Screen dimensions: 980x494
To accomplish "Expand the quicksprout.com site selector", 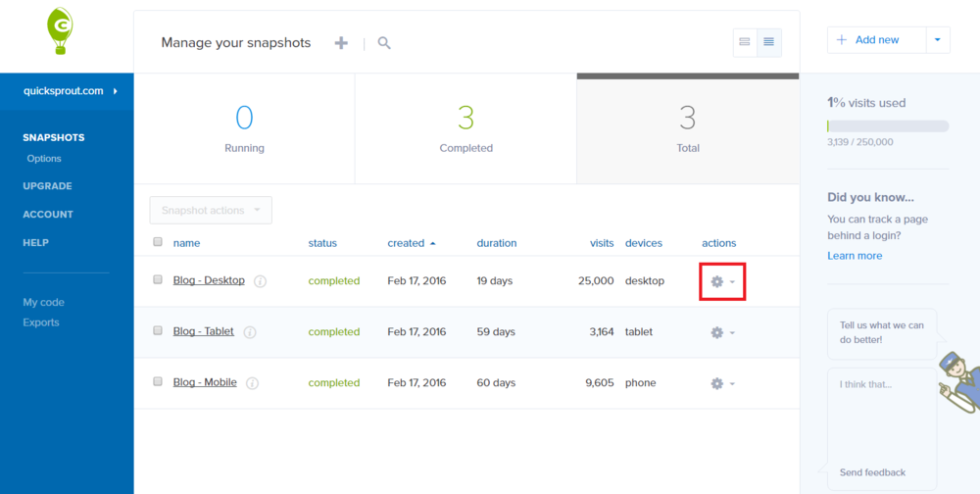I will (x=69, y=91).
